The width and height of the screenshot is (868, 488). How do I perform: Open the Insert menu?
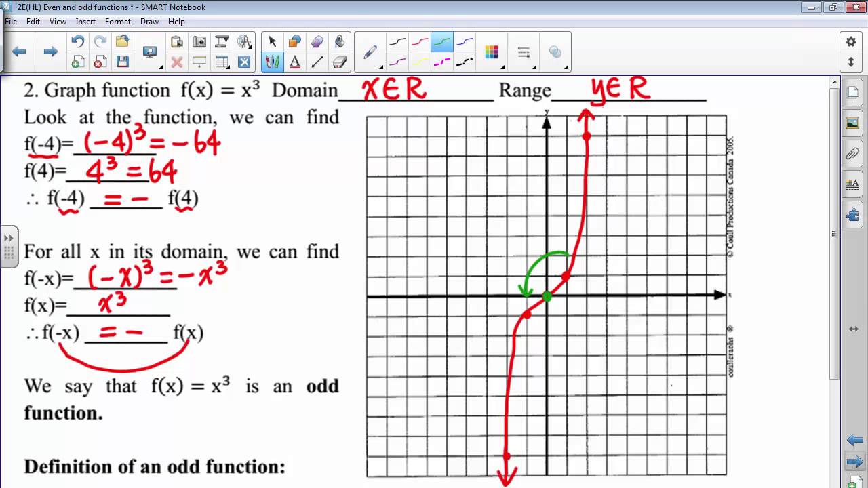pos(85,22)
